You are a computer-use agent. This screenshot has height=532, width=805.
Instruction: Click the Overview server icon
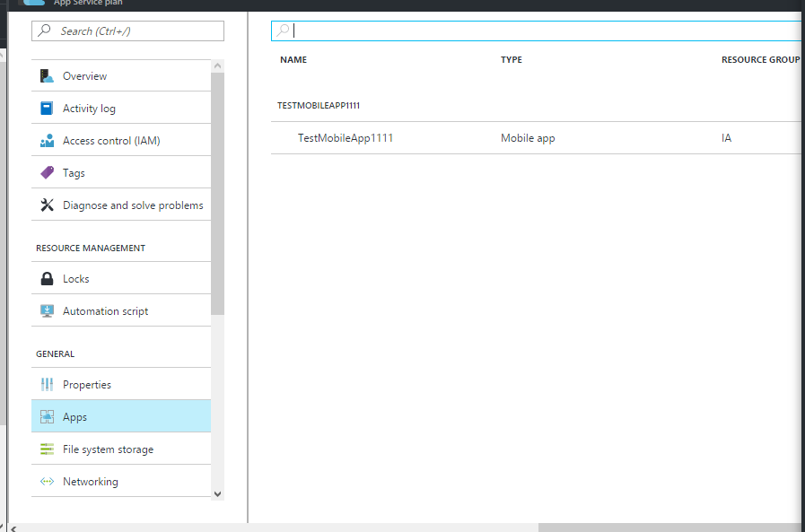point(47,76)
